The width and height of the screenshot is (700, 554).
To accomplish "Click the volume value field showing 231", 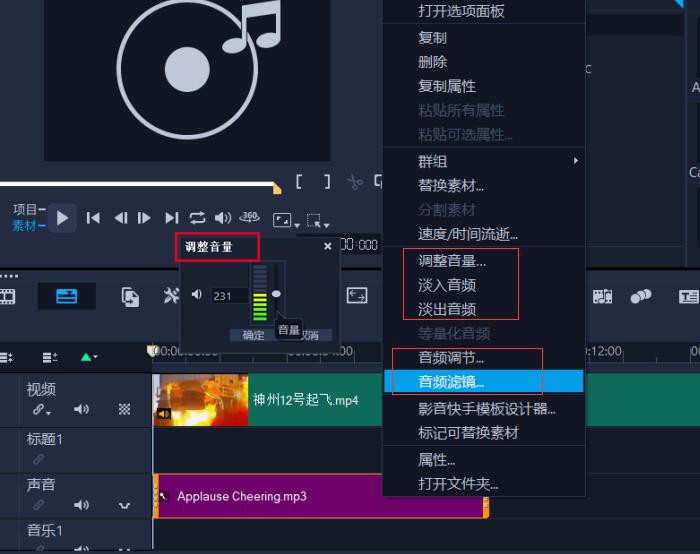I will coord(230,296).
